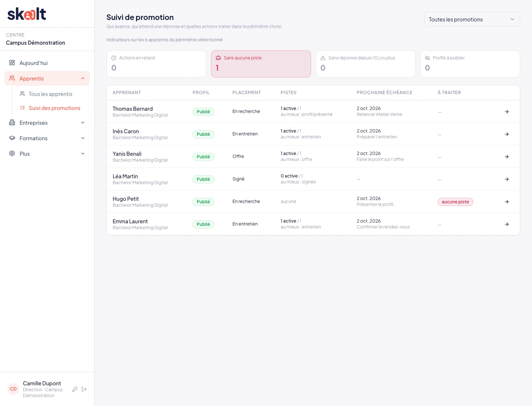Click the Offre placement for Yanis Benali
Viewport: 532px width, 406px height.
(x=238, y=156)
